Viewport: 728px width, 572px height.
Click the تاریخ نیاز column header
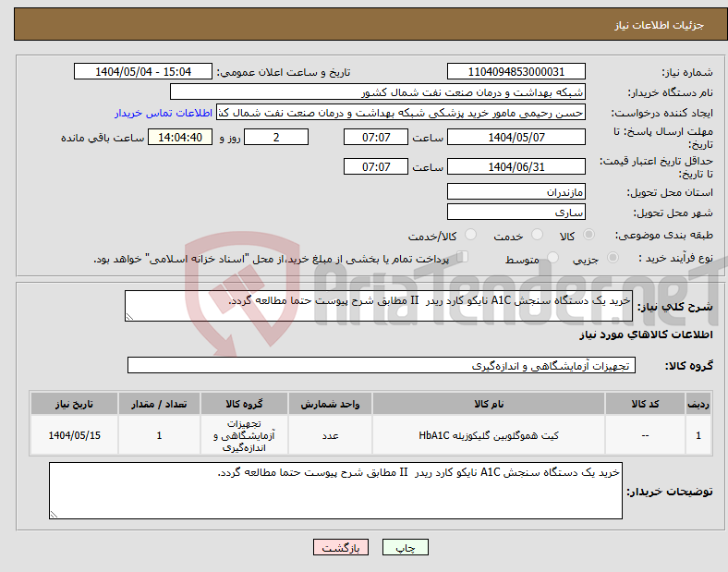click(74, 404)
